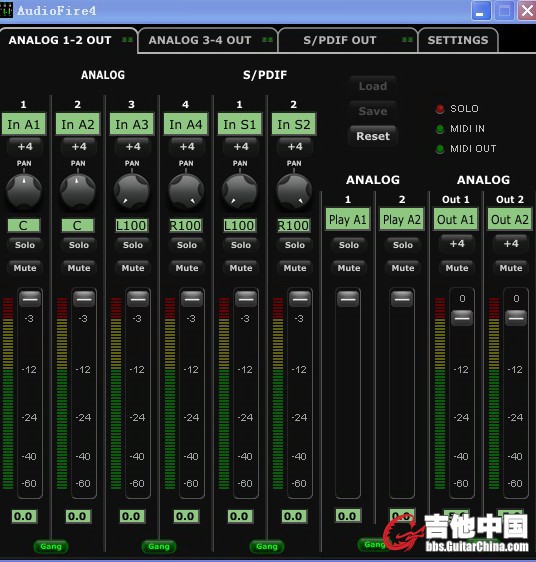Mute the In A4 channel
536x562 pixels.
pos(187,268)
